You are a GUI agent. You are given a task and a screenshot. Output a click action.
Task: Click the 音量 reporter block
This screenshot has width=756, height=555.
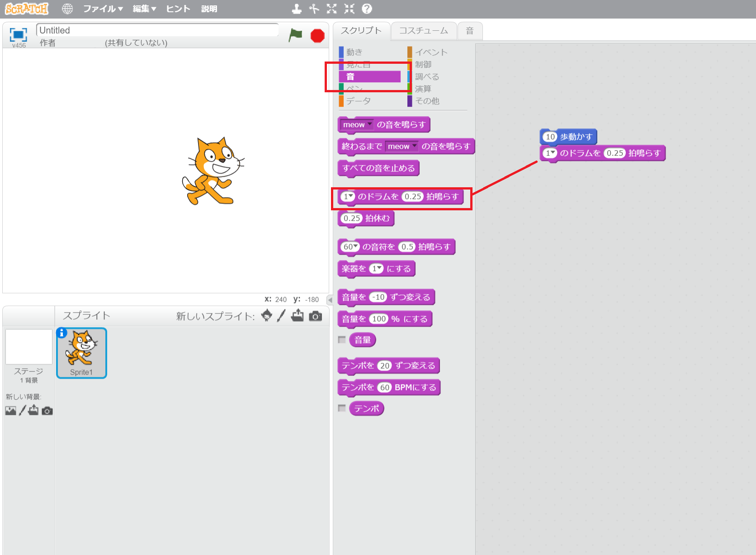coord(362,340)
